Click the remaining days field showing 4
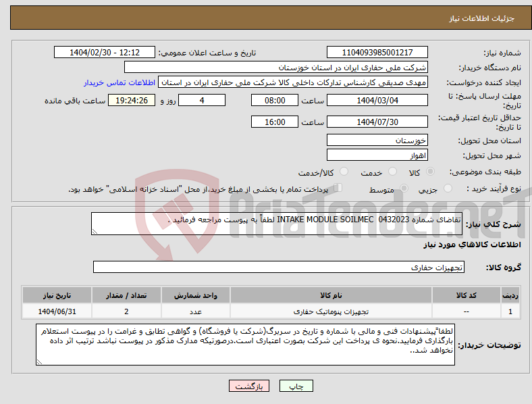The image size is (532, 404). (x=202, y=100)
